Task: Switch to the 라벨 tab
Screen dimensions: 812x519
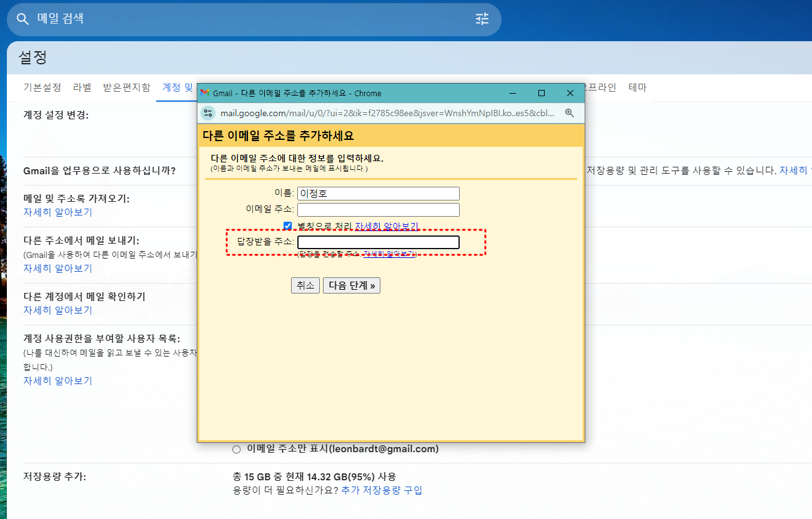Action: [x=82, y=87]
